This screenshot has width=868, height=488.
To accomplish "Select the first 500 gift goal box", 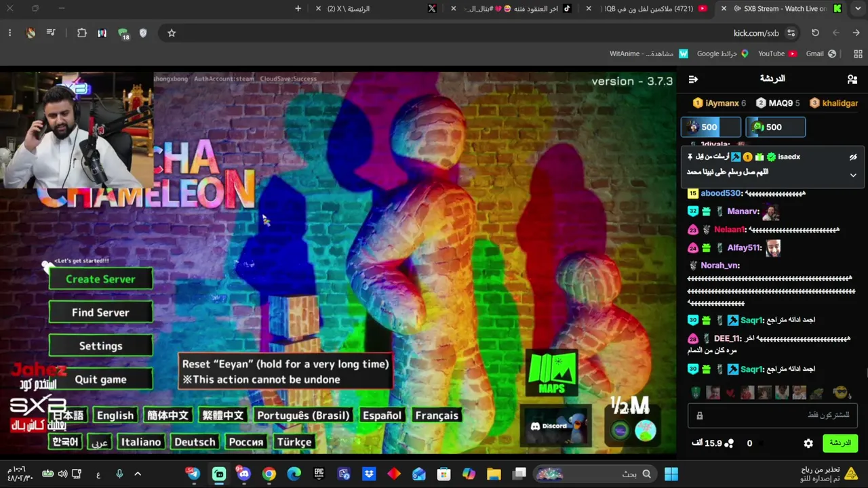I will click(711, 127).
